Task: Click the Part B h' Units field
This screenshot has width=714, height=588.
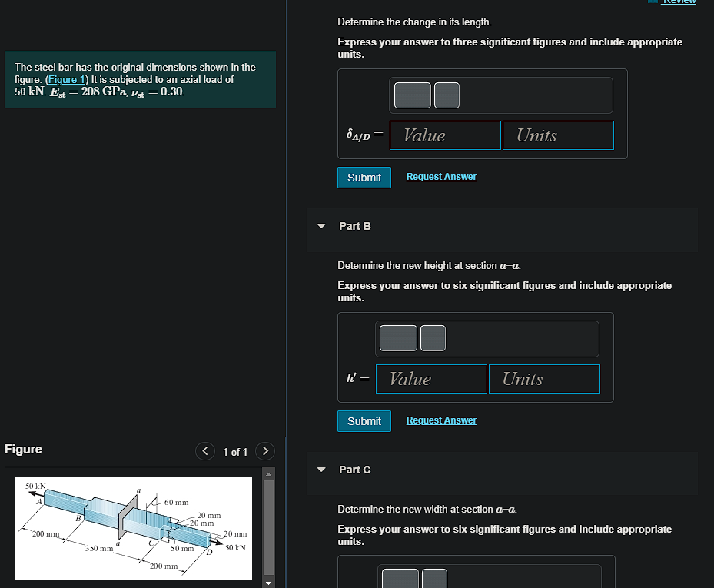Action: pyautogui.click(x=544, y=379)
